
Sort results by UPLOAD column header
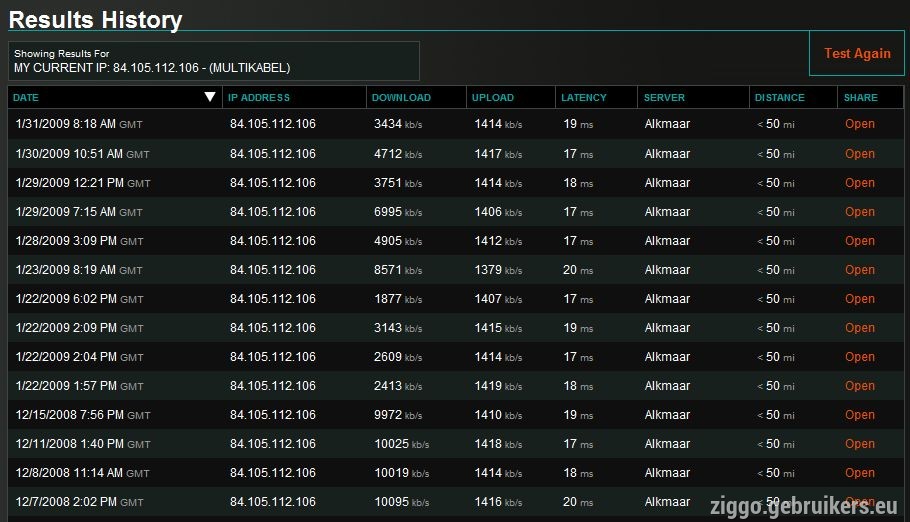tap(492, 98)
